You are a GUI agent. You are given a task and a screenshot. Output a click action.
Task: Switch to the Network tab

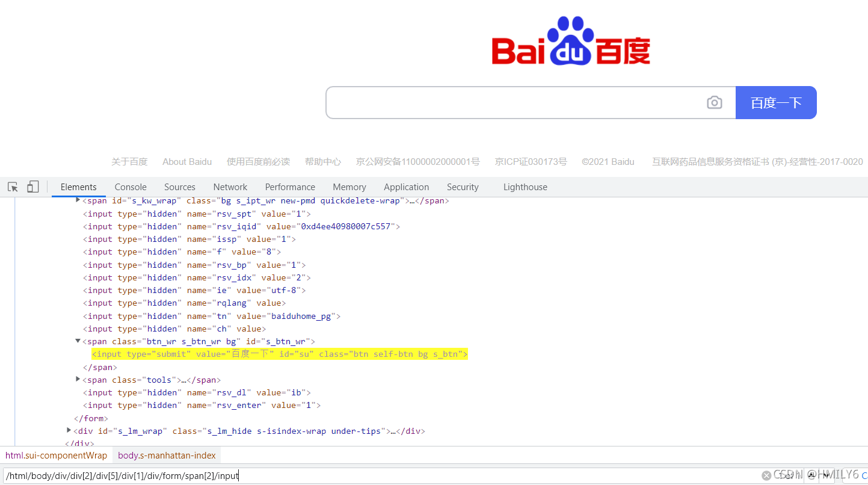coord(230,187)
